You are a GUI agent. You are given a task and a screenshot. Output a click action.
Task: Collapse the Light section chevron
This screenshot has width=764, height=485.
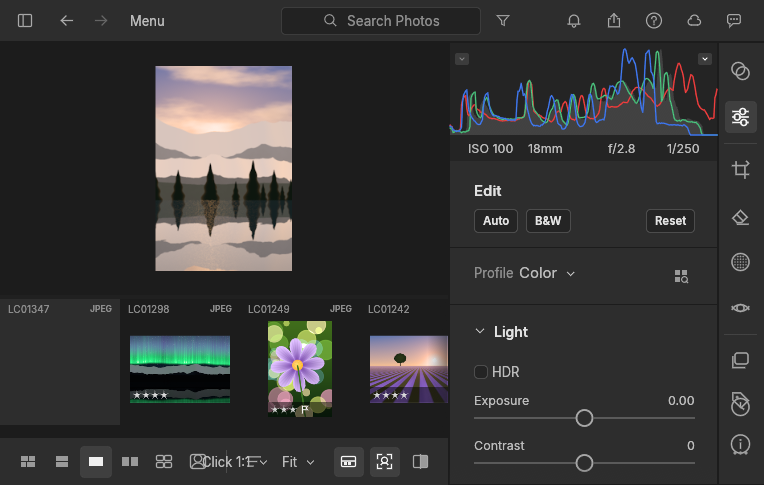tap(479, 331)
